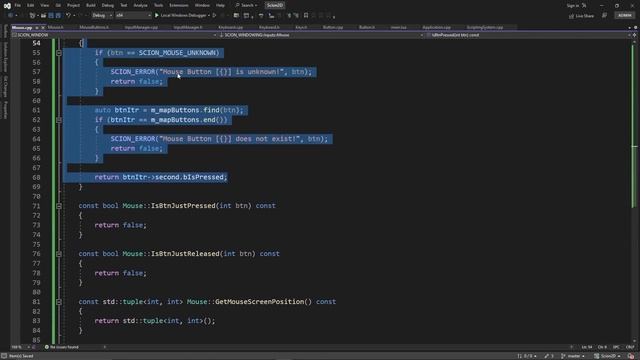Image resolution: width=640 pixels, height=360 pixels.
Task: Click the vertical scrollbar of the editor
Action: coord(634,191)
